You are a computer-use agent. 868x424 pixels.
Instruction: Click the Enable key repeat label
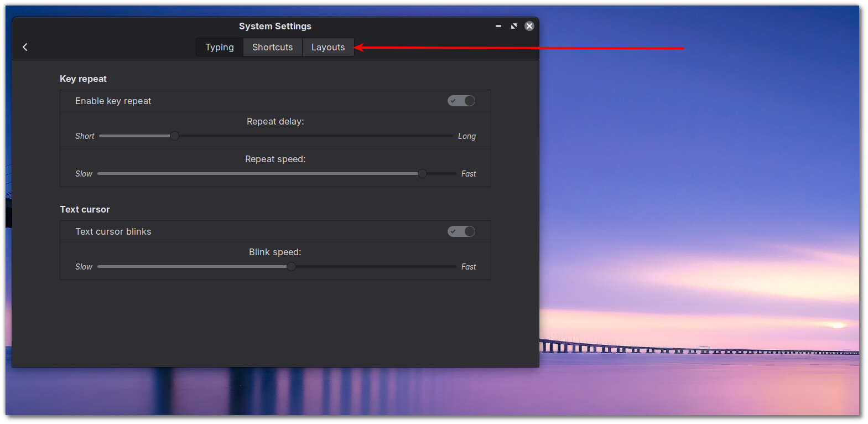point(113,101)
